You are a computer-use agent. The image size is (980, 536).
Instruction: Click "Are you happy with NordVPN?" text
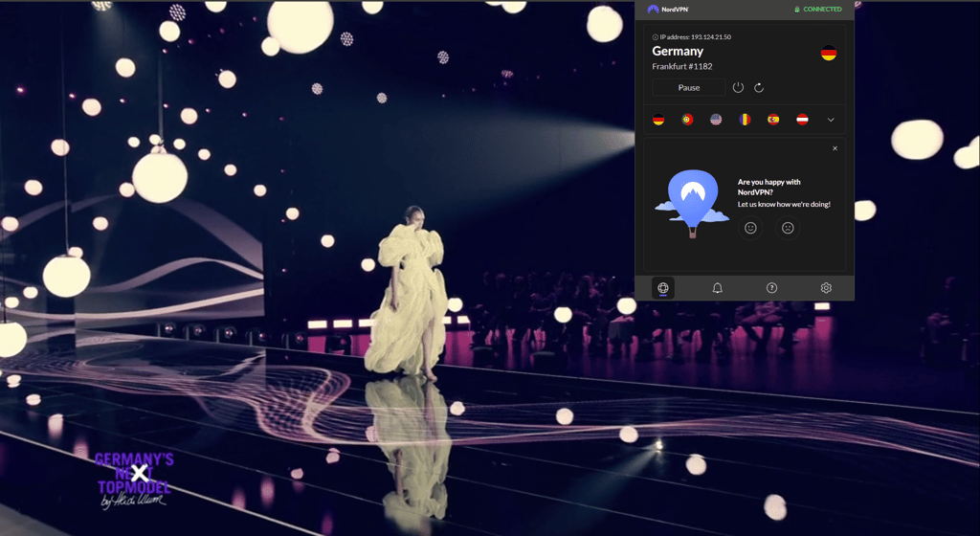768,187
